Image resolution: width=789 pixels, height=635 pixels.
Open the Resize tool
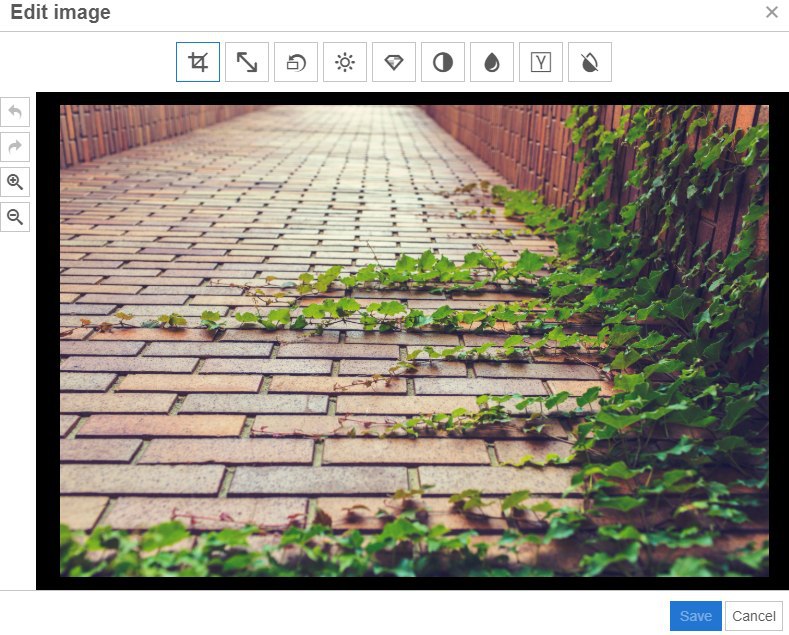pyautogui.click(x=247, y=62)
